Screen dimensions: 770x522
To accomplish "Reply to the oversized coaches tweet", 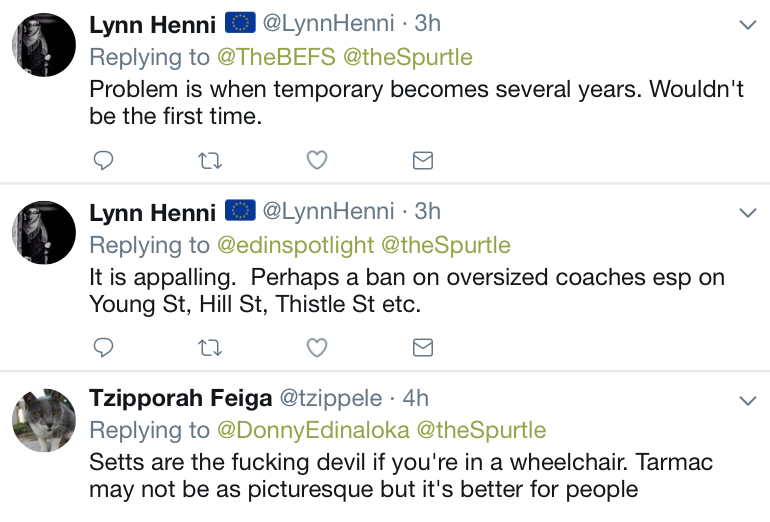I will tap(103, 348).
